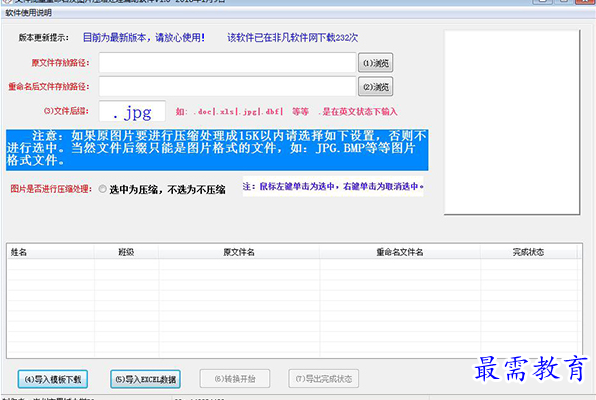
Task: Click the (6)转换开始 button
Action: 235,379
